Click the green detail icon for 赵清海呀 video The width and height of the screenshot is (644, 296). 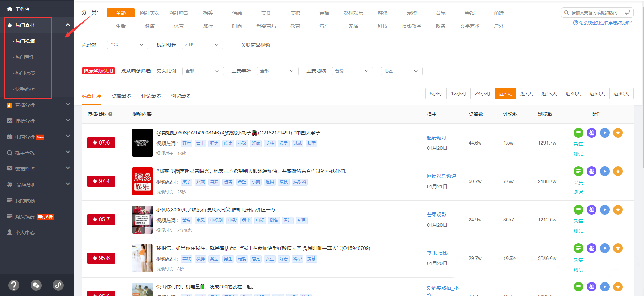(x=578, y=133)
